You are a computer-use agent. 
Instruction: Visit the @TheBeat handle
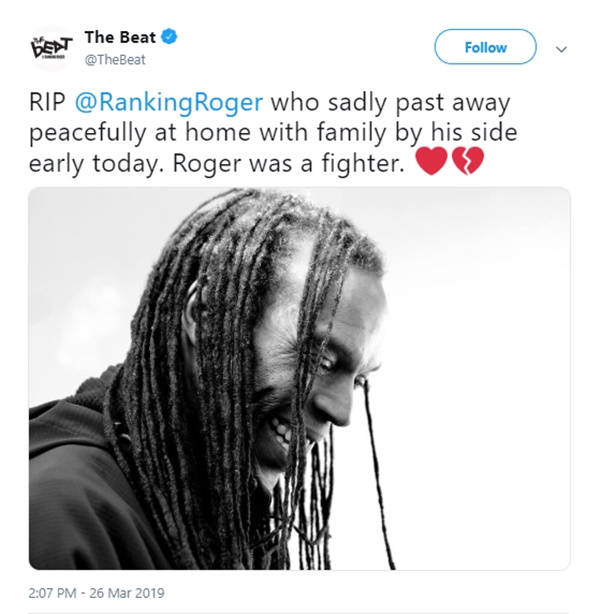[115, 60]
